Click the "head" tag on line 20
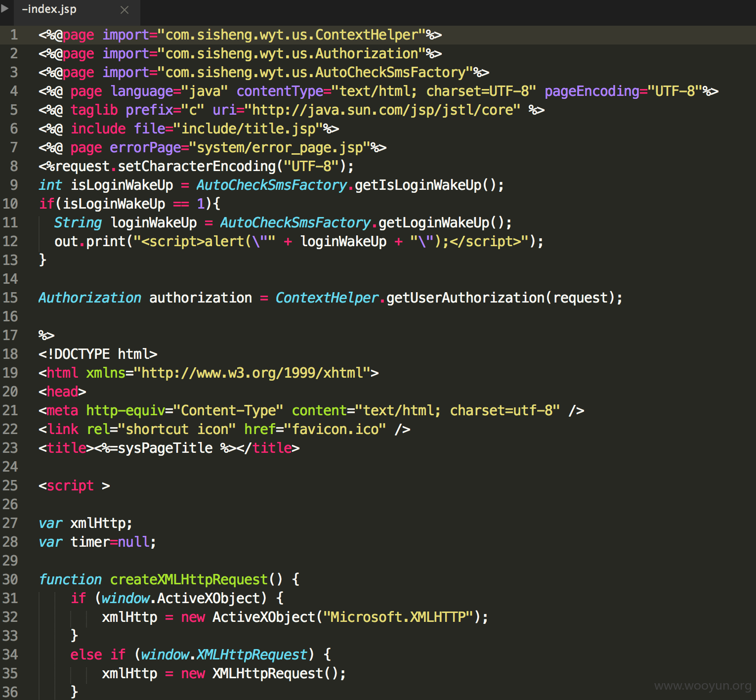This screenshot has height=700, width=756. (x=62, y=392)
